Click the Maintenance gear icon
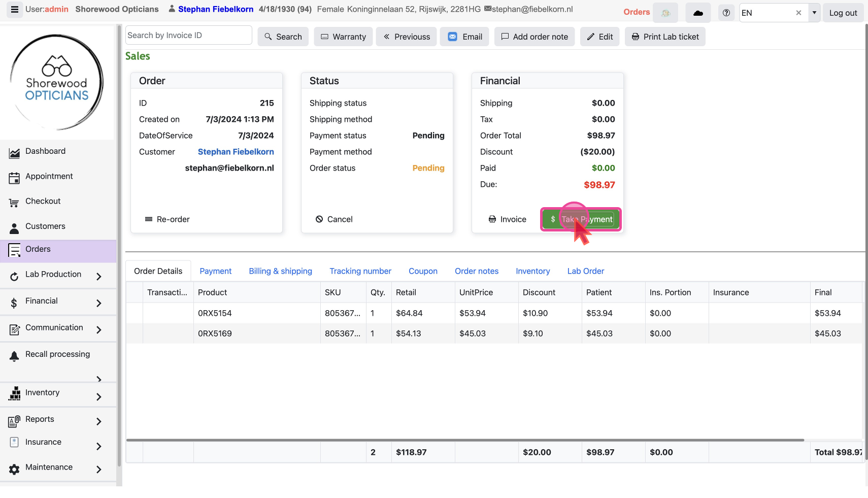868x498 pixels. (x=14, y=469)
